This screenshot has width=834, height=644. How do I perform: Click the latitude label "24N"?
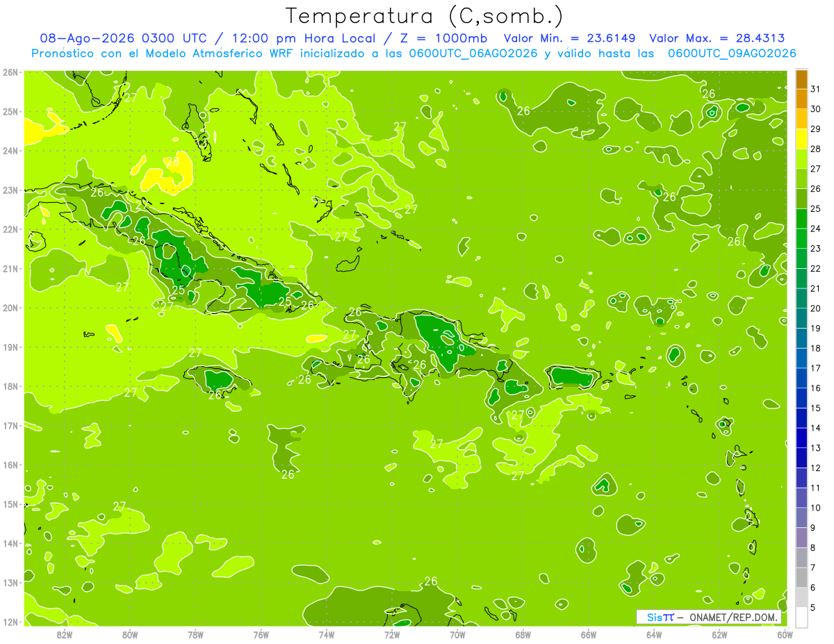click(x=10, y=151)
